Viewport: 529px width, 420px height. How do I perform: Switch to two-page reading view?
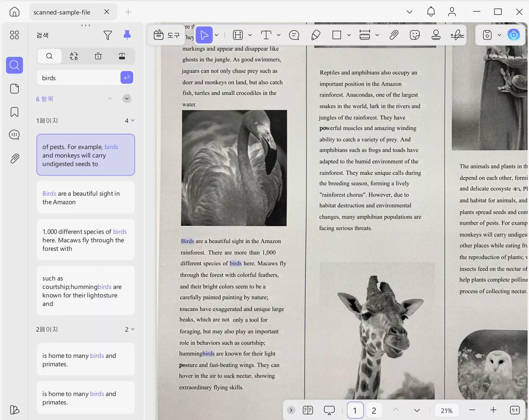(308, 410)
